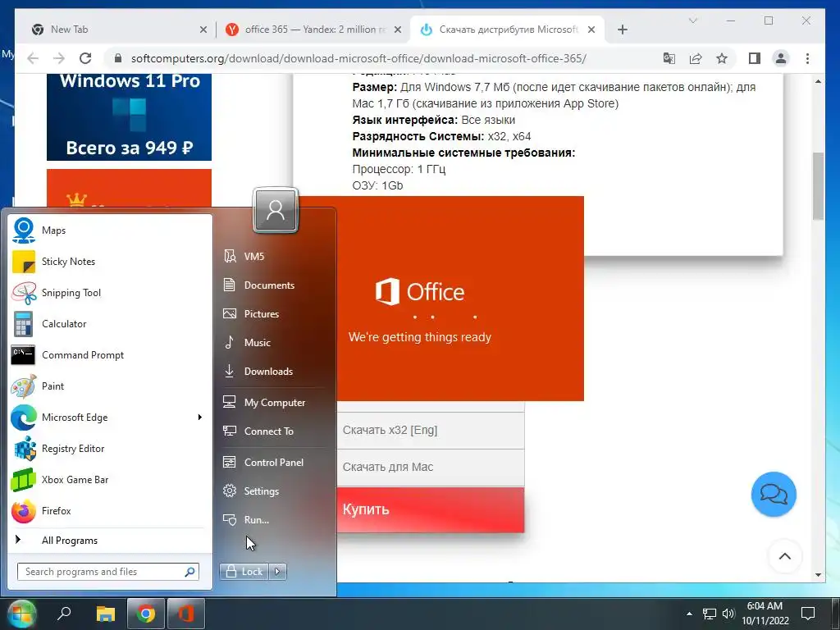Expand Microsoft Edge submenu arrow
The height and width of the screenshot is (630, 840).
[200, 418]
